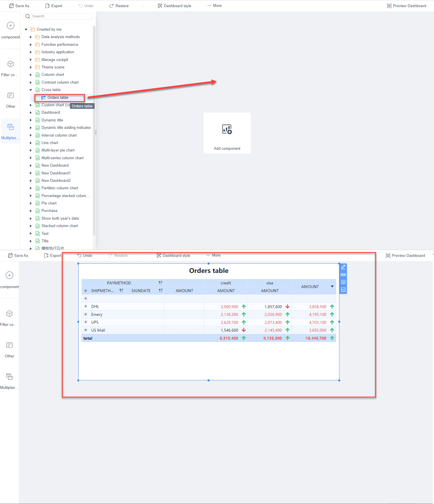Click the dropdown box icon on component toolbar

coord(343,290)
